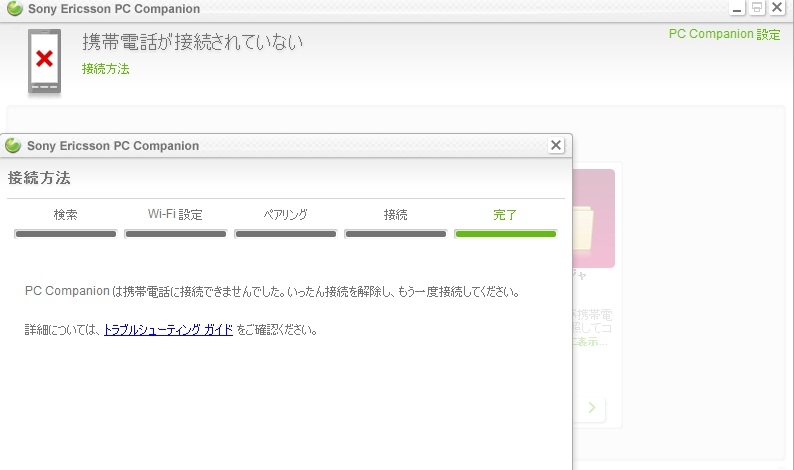Click the pink folder thumbnail behind the dialog
Viewport: 794px width, 470px height.
594,218
